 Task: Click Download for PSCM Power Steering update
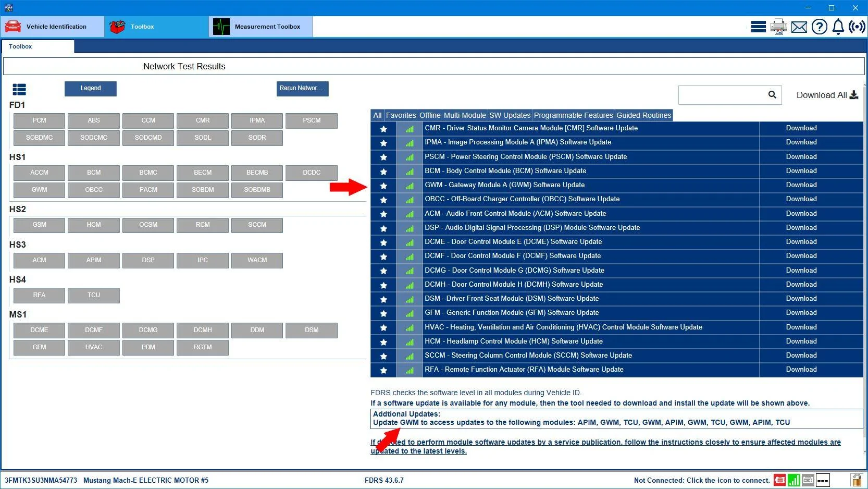tap(801, 157)
